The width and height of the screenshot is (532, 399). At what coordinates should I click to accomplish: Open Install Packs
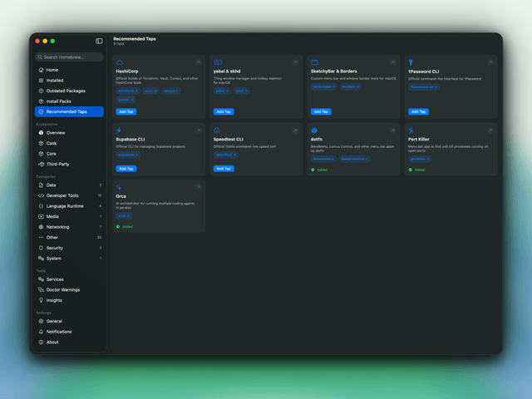(x=69, y=101)
